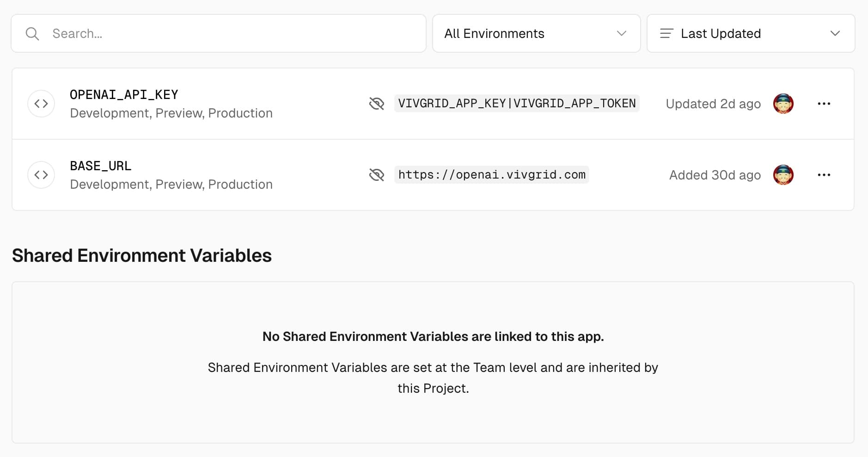Open the All Environments dropdown
868x457 pixels.
coord(536,33)
